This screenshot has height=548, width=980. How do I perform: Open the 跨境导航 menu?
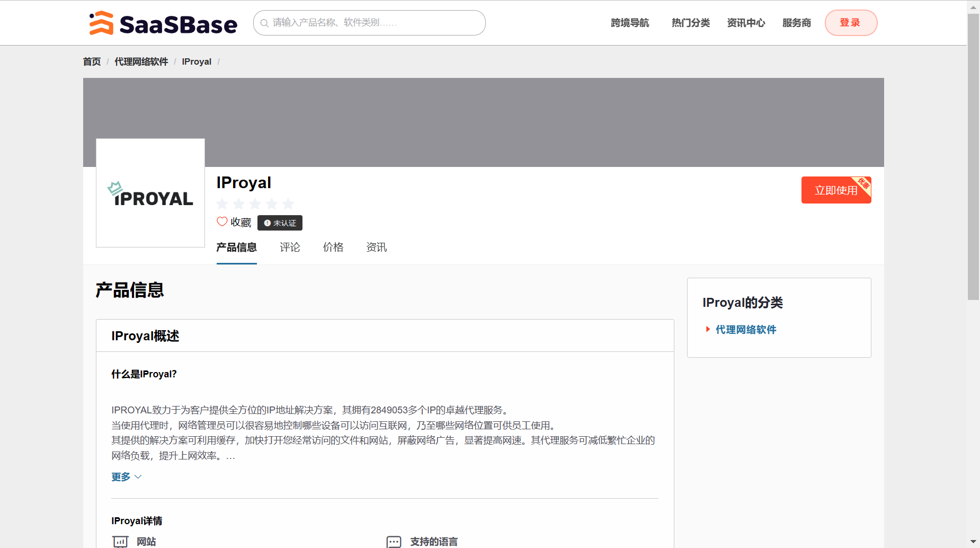[630, 23]
